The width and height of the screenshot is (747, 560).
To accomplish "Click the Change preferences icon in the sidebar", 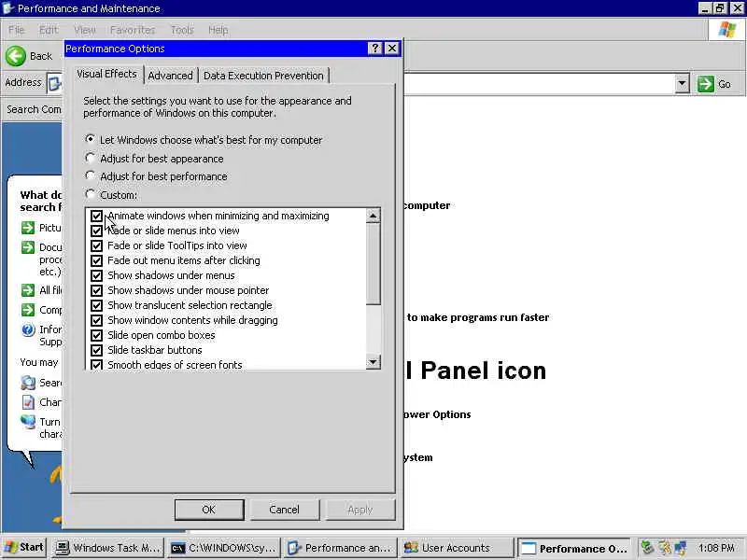I will coord(28,402).
